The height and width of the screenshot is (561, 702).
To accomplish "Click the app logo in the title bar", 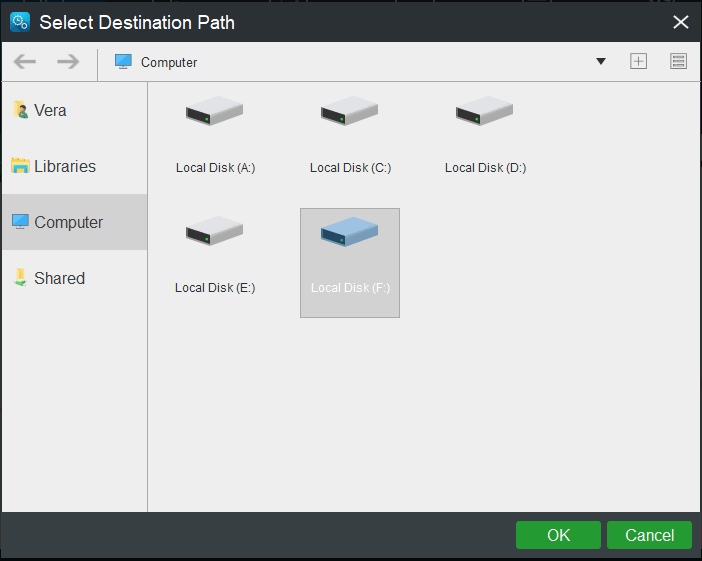I will click(x=19, y=22).
